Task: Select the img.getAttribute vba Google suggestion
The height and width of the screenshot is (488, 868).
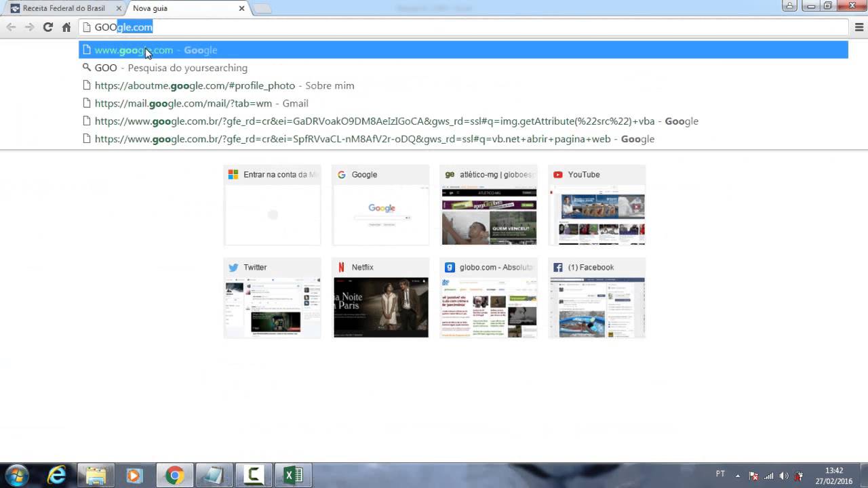Action: point(464,121)
